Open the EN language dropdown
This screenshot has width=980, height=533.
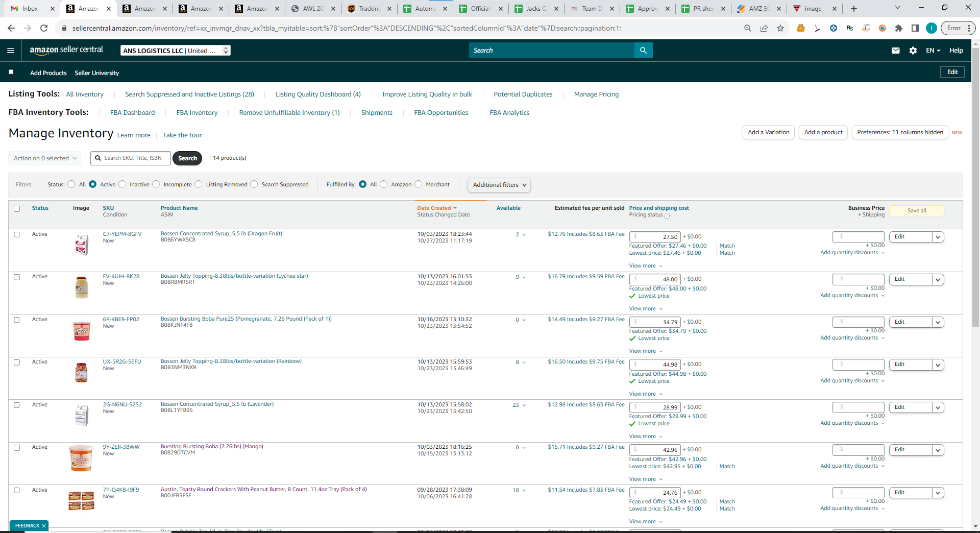[x=933, y=51]
